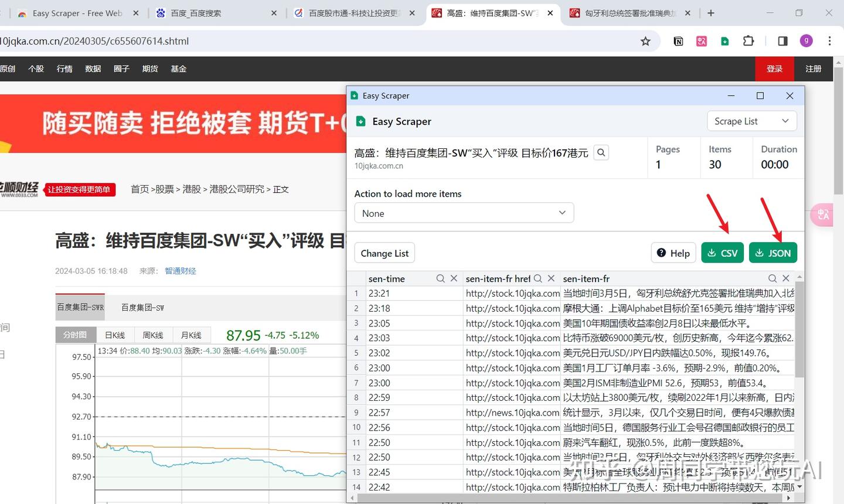This screenshot has width=844, height=504.
Task: Open the Extensions puzzle piece icon
Action: click(x=748, y=41)
